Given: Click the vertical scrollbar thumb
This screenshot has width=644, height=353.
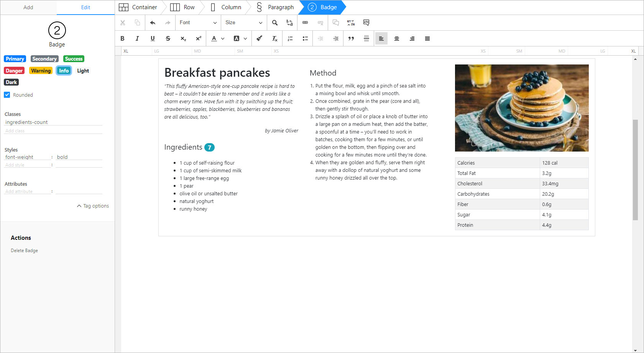Looking at the screenshot, I should pos(635,170).
